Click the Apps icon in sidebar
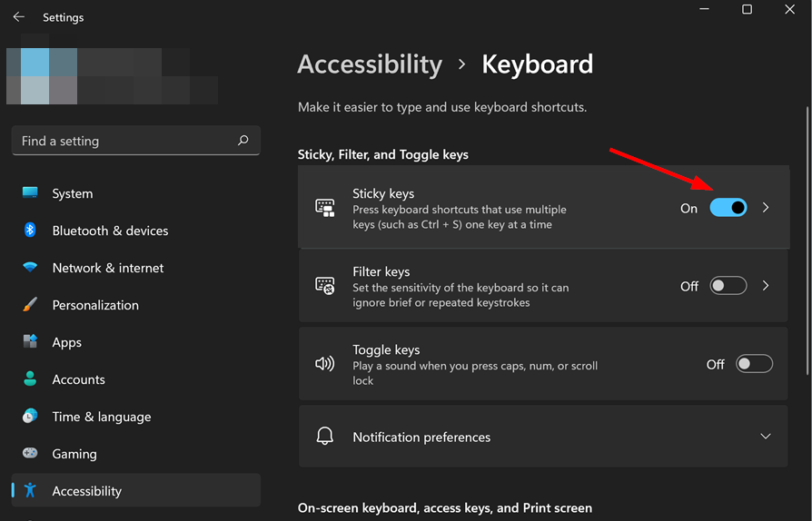Viewport: 812px width, 521px height. coord(30,341)
